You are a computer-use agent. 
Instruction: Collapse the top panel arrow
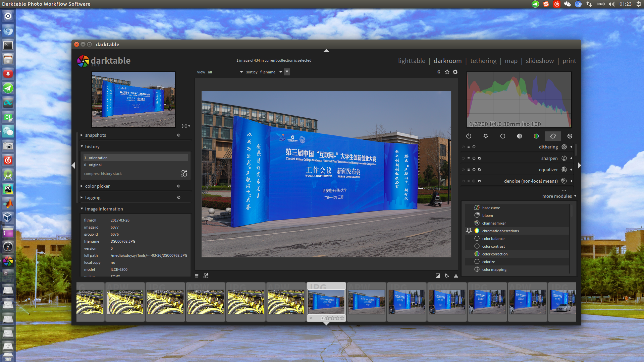coord(326,51)
